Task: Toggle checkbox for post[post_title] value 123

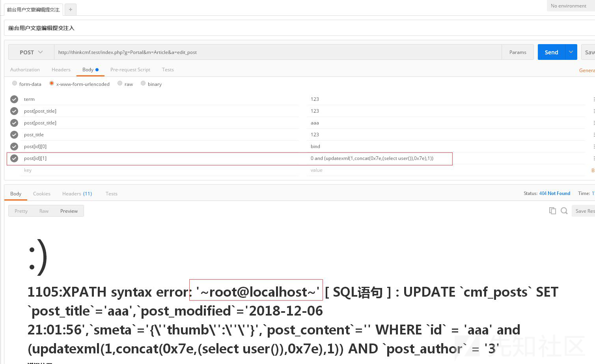Action: [x=14, y=111]
